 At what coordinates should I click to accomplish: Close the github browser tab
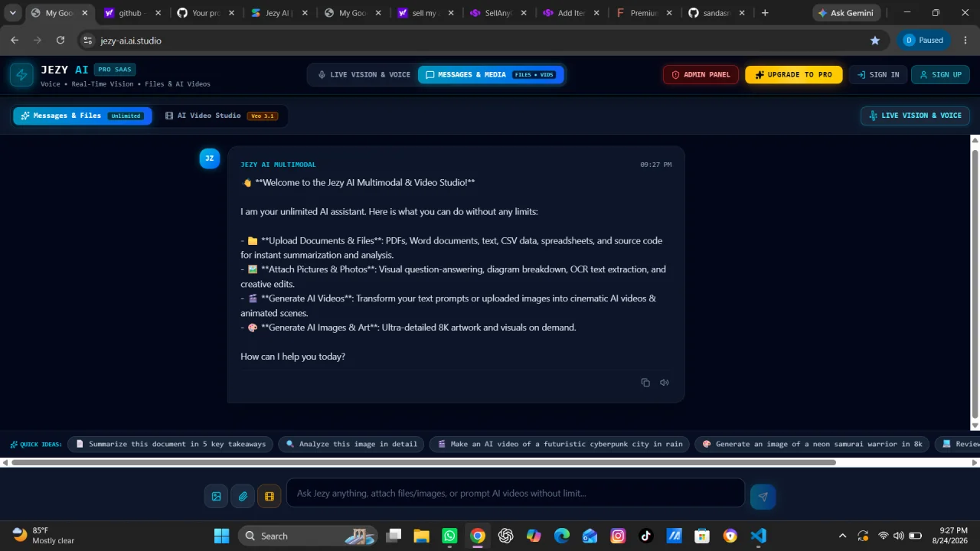[158, 13]
